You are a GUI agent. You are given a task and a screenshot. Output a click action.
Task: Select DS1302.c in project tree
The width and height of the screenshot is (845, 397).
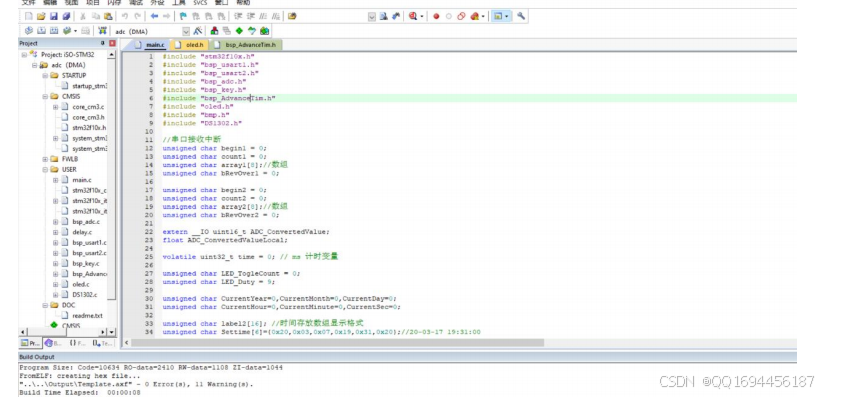coord(85,295)
